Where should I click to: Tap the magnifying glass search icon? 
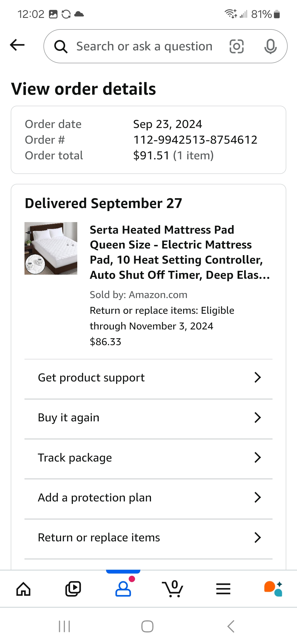click(61, 47)
